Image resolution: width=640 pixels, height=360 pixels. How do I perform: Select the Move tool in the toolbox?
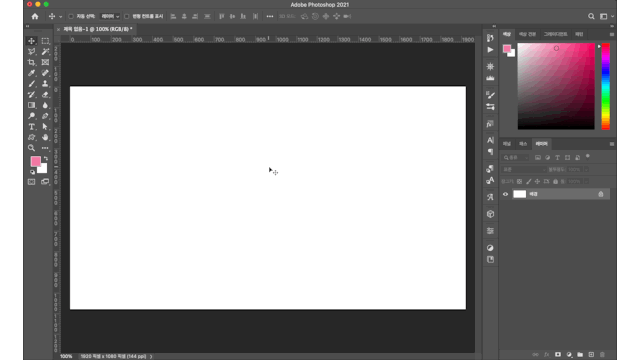31,41
